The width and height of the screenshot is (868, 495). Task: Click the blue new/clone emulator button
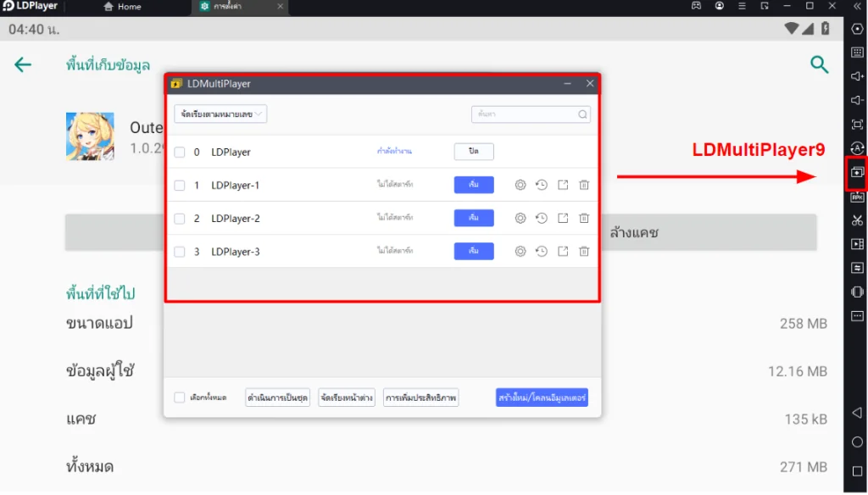click(x=542, y=398)
